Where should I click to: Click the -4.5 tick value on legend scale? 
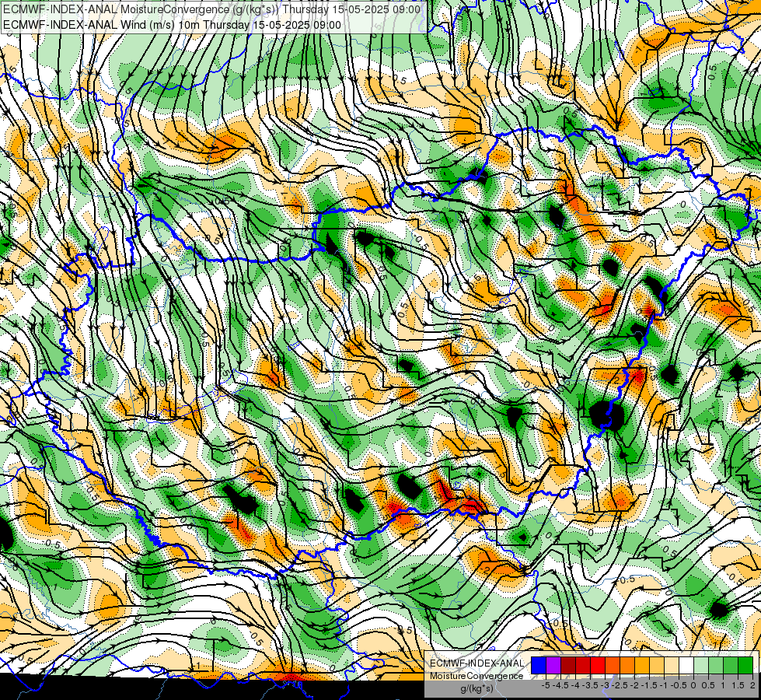560,685
